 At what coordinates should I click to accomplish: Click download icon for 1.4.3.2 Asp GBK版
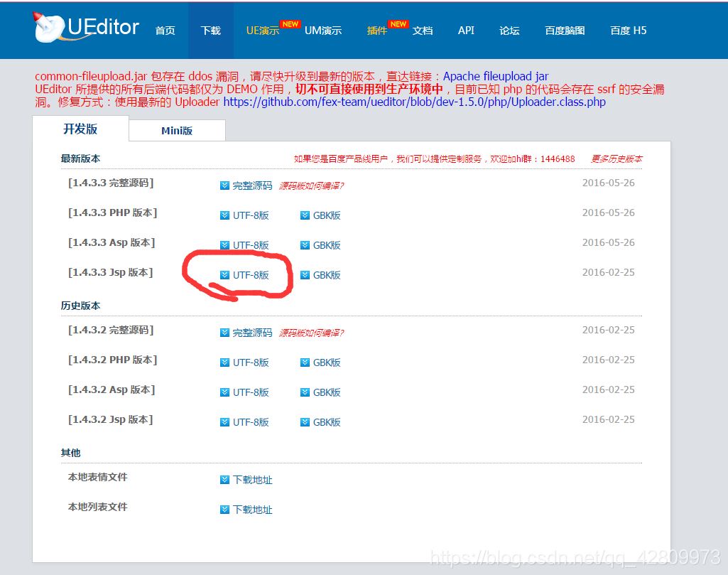305,392
